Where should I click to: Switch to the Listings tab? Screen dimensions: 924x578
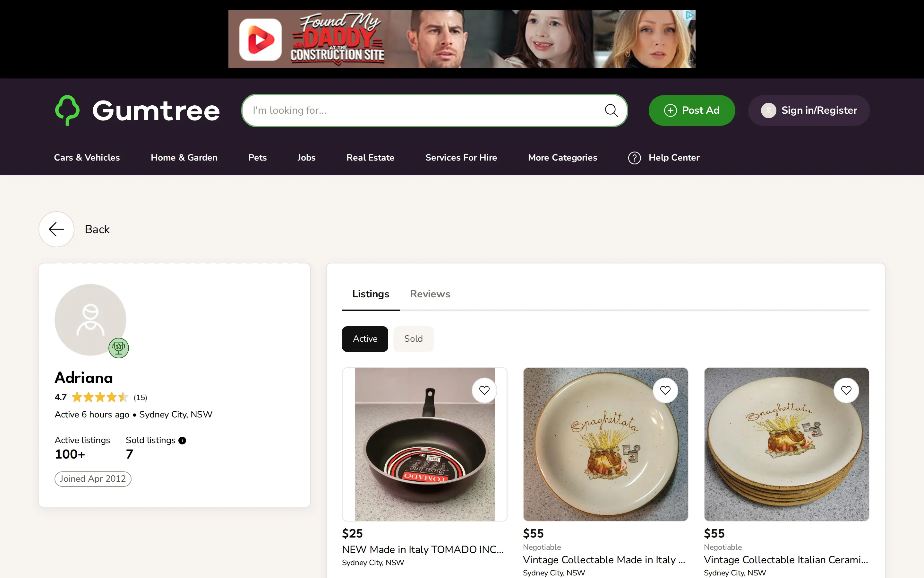[x=370, y=294]
